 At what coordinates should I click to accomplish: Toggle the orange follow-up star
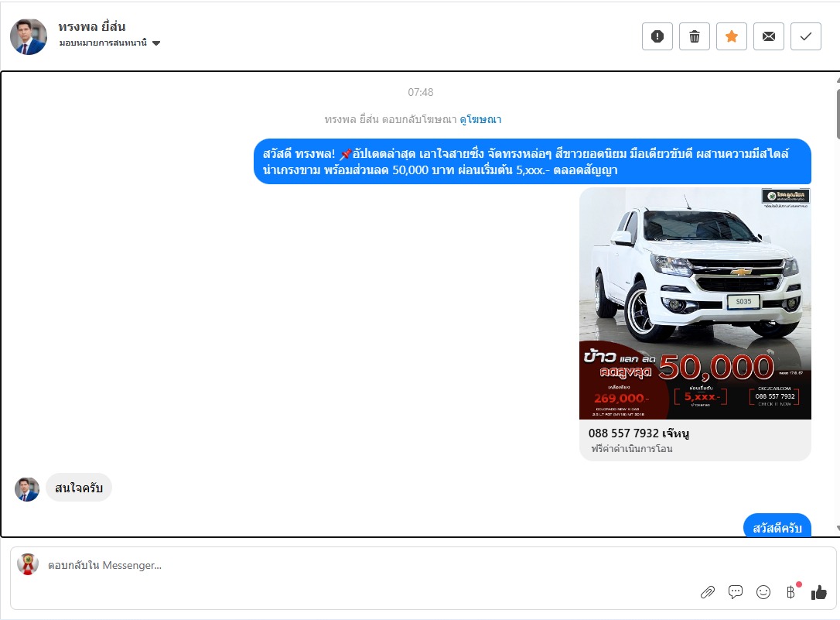(x=732, y=36)
